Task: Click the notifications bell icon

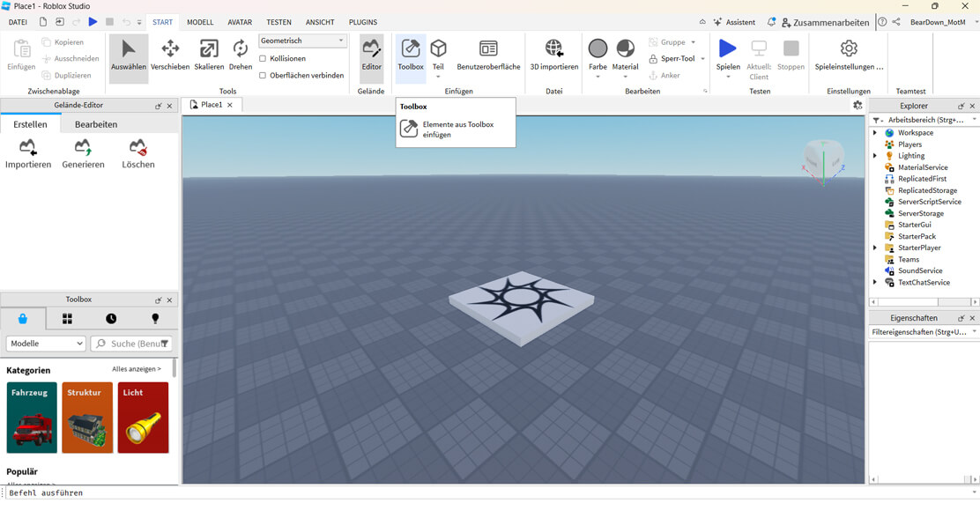Action: point(771,22)
